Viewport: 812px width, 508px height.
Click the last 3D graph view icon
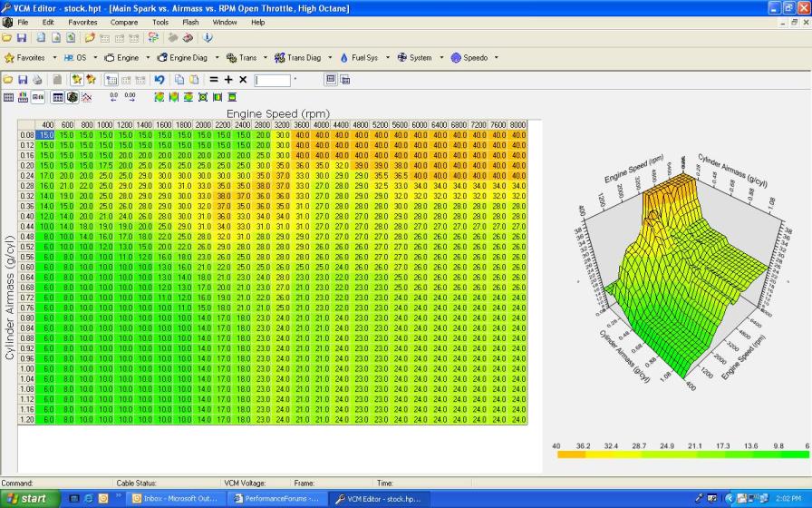(232, 97)
